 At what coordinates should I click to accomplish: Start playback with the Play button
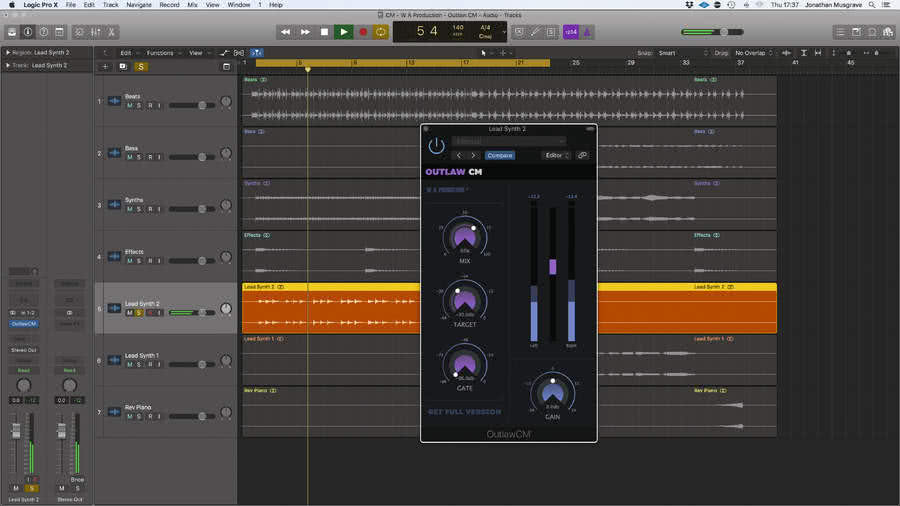[343, 32]
